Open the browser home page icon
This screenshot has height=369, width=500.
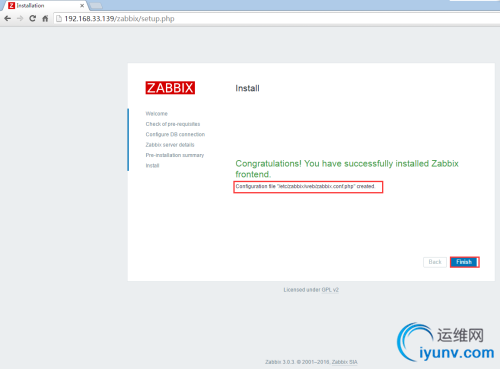[45, 19]
